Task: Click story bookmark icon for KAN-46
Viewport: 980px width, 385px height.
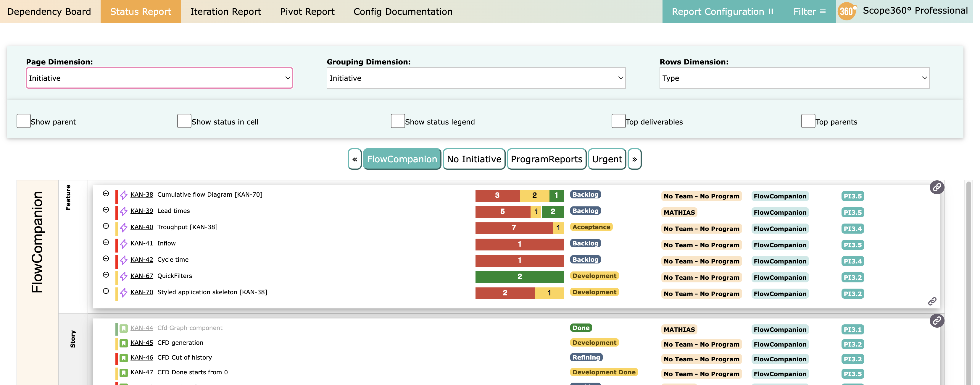Action: pyautogui.click(x=124, y=358)
